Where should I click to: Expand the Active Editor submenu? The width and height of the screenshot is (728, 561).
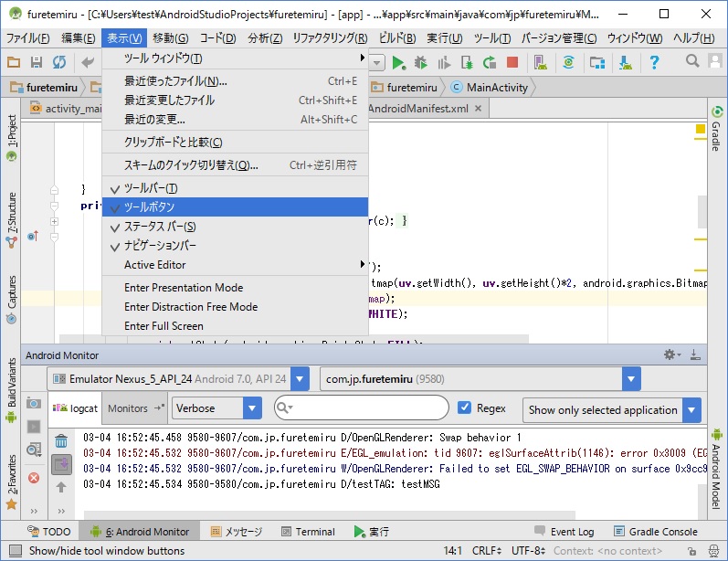(x=235, y=265)
